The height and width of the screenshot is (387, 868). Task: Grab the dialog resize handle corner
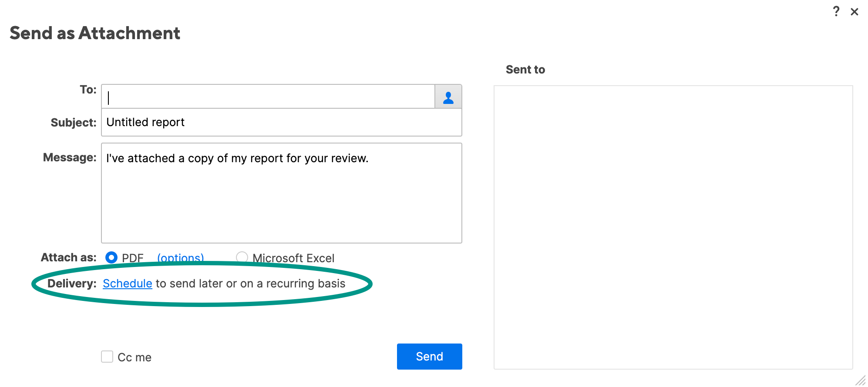coord(860,380)
